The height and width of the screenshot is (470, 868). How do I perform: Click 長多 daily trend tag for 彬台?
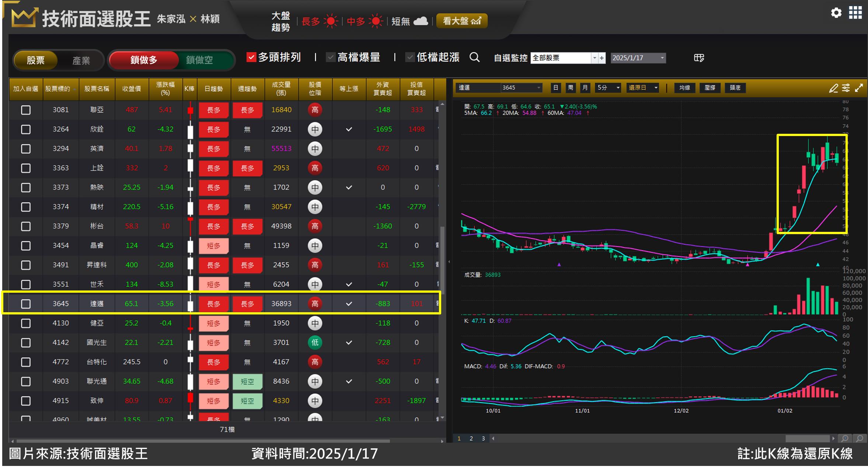[214, 226]
